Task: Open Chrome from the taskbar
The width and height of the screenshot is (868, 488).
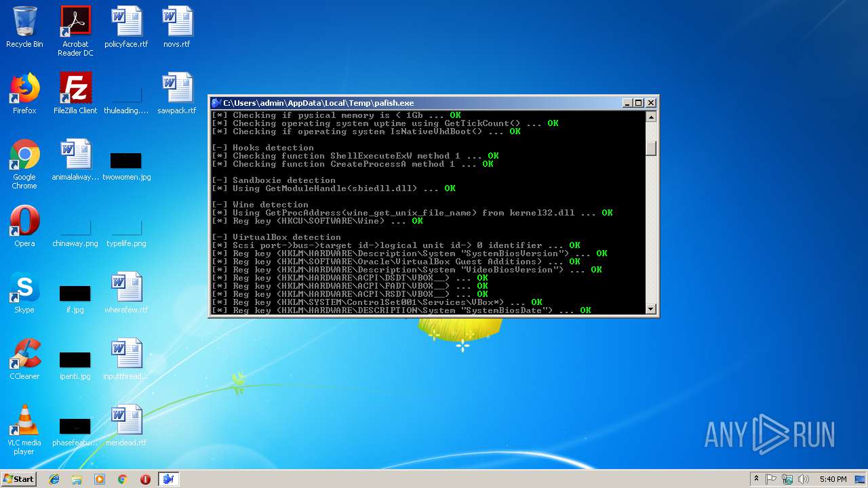Action: coord(122,479)
